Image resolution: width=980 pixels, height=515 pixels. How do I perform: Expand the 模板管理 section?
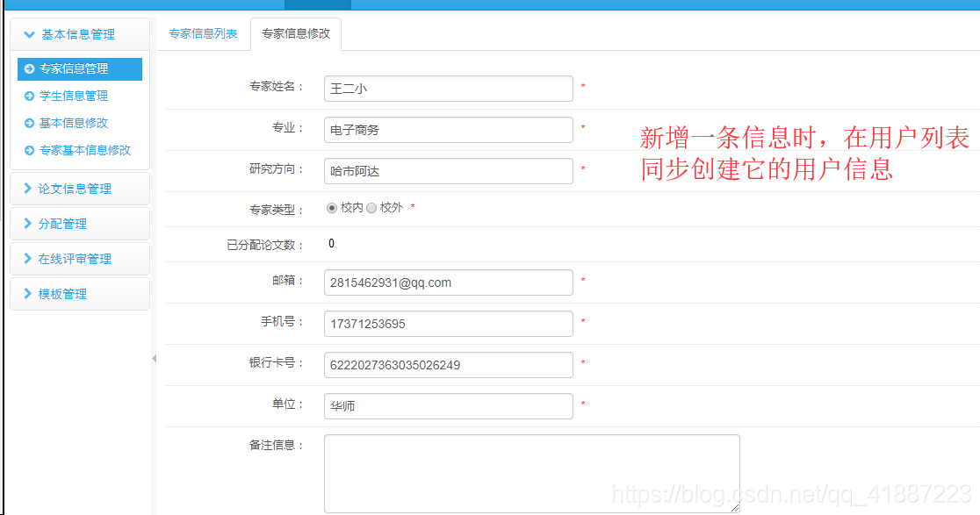click(x=80, y=293)
